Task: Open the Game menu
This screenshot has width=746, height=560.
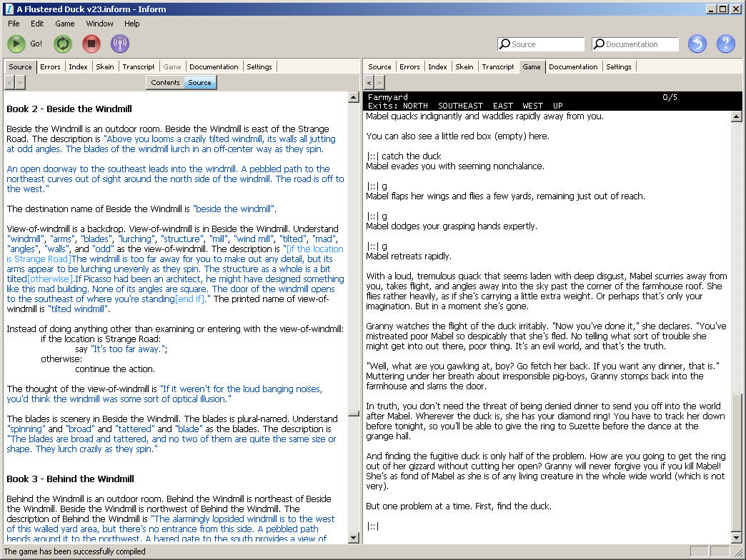Action: click(64, 24)
